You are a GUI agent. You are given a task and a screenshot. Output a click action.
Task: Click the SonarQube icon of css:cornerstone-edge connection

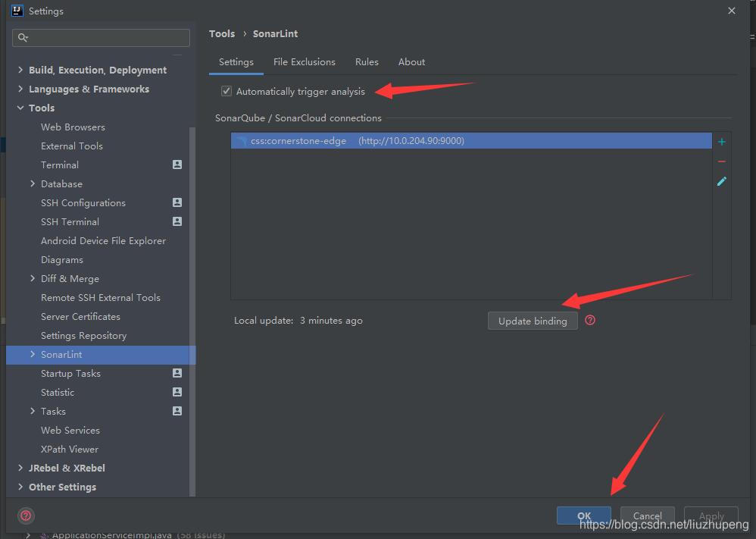tap(241, 141)
